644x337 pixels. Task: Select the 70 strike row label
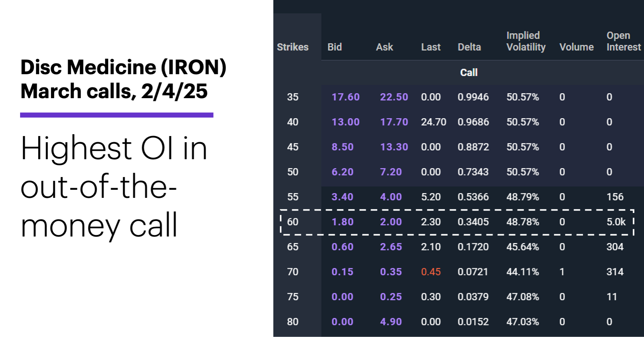[293, 272]
